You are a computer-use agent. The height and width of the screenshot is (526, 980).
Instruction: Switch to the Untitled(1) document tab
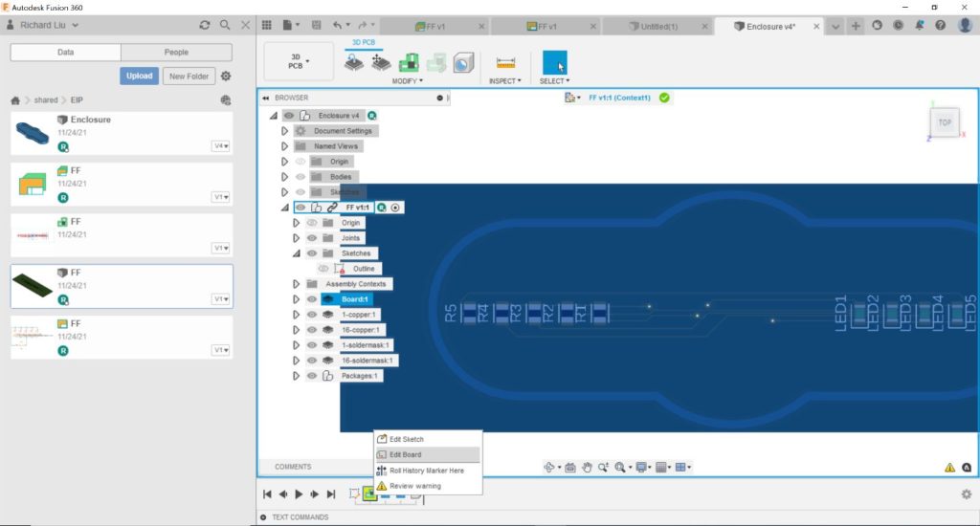658,26
